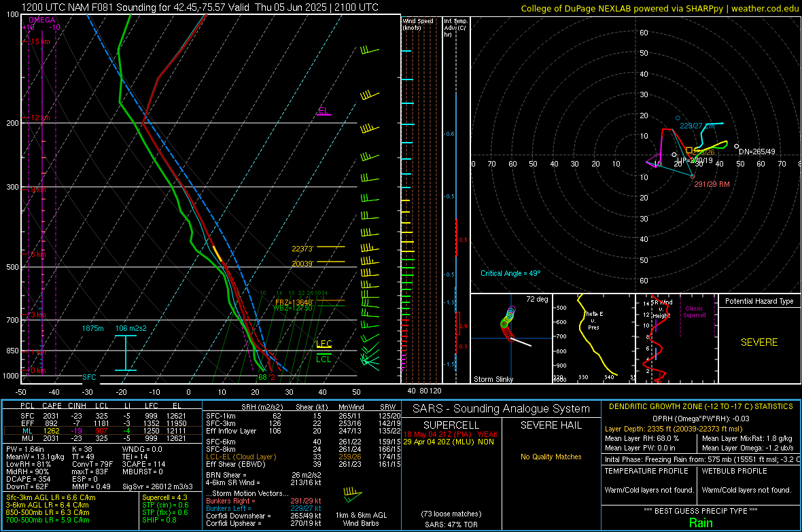Viewport: 802px width, 532px height.
Task: Click the PW = 1.64in value
Action: tap(25, 449)
